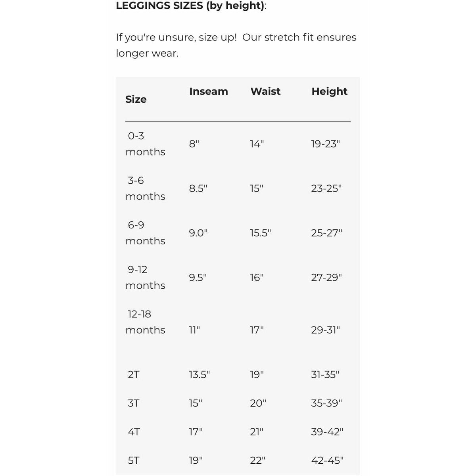Select the 9-12 months size label

pyautogui.click(x=145, y=277)
